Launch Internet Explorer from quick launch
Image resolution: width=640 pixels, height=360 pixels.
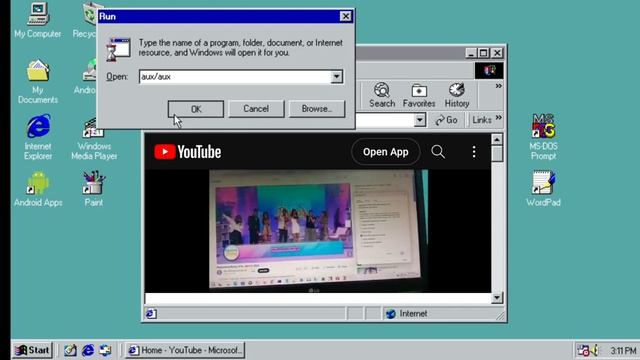click(88, 350)
